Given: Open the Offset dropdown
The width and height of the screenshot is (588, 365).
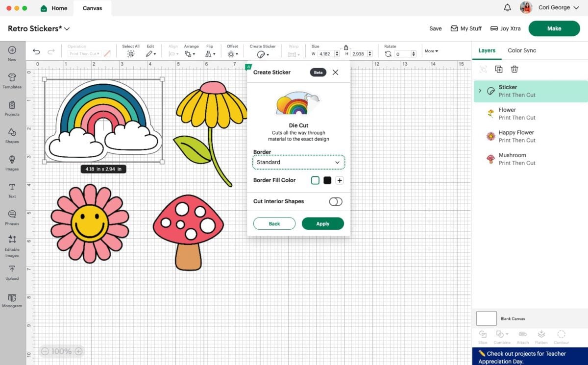Looking at the screenshot, I should point(232,54).
